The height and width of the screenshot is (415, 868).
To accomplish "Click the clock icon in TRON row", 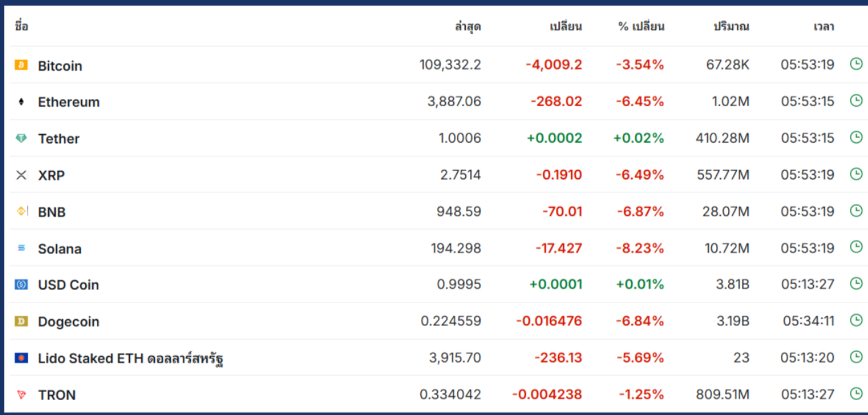I will (856, 393).
